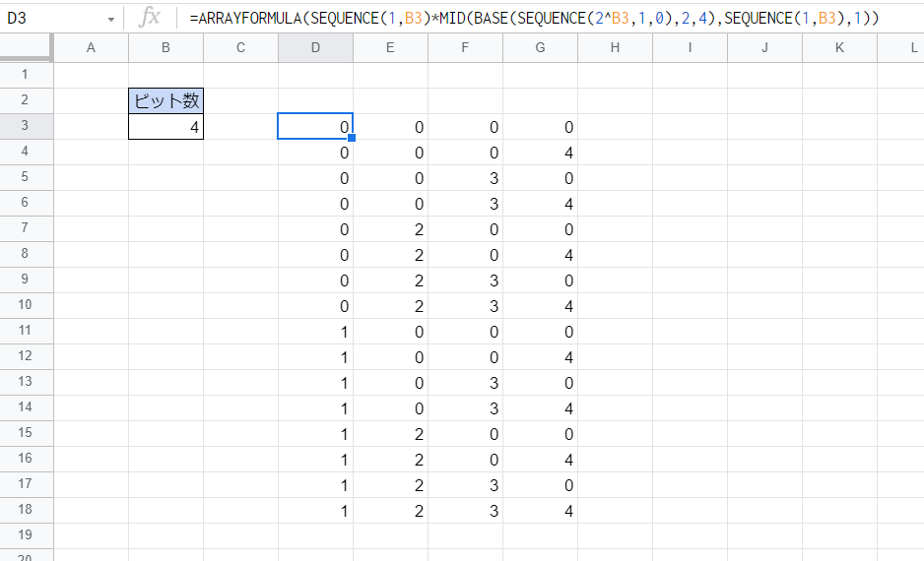The height and width of the screenshot is (561, 924).
Task: Select row 15 header
Action: (x=25, y=433)
